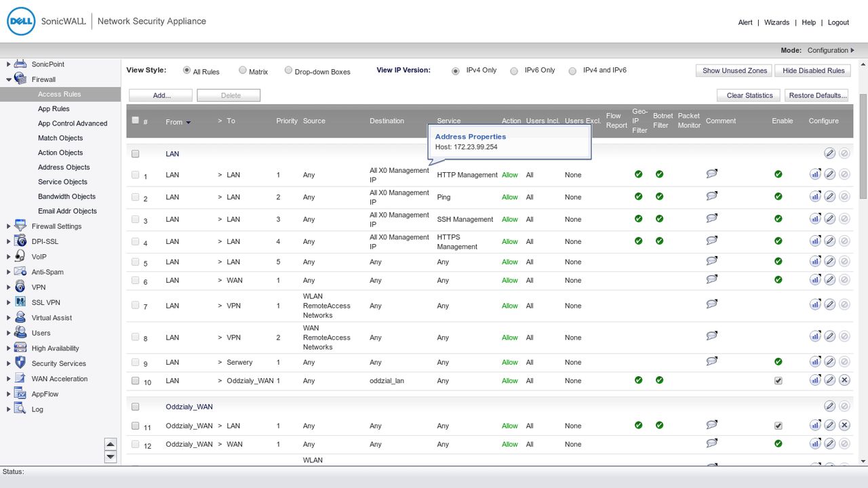Select Matrix view style
The width and height of the screenshot is (868, 488).
point(243,70)
